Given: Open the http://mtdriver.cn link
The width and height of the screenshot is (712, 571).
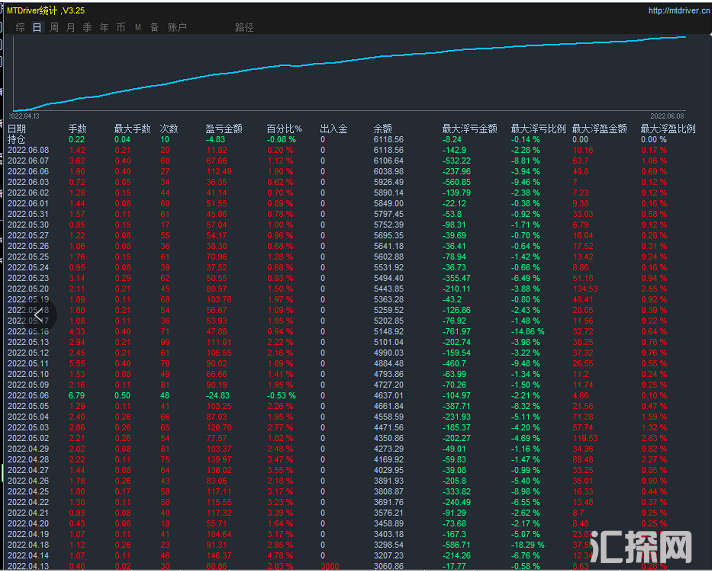Looking at the screenshot, I should click(679, 10).
